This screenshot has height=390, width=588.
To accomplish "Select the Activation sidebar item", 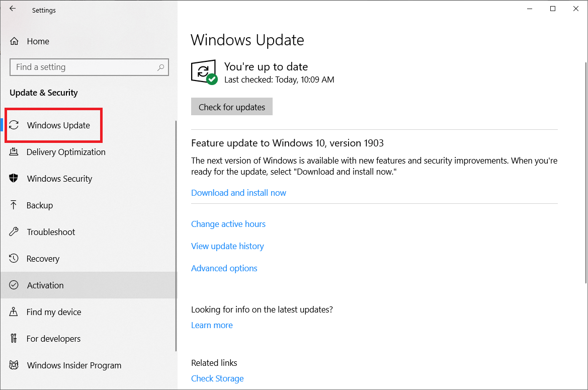I will click(89, 285).
